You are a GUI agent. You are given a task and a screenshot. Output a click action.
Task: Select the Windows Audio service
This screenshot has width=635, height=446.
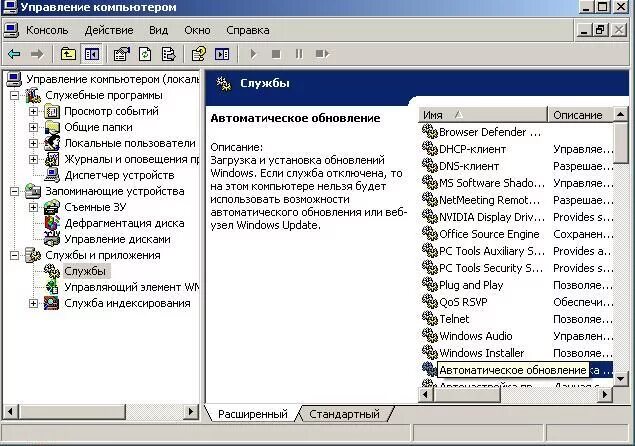click(x=475, y=336)
